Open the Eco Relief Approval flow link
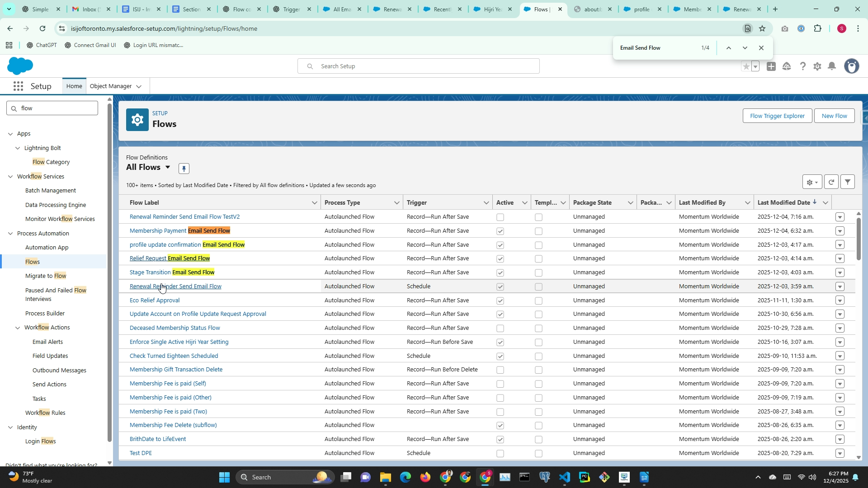 [154, 300]
